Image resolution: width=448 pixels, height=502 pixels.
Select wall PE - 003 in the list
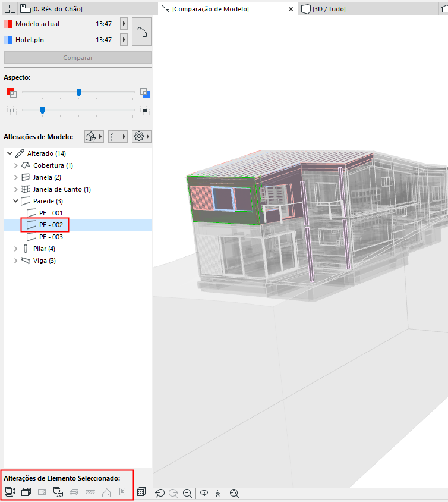pyautogui.click(x=51, y=237)
